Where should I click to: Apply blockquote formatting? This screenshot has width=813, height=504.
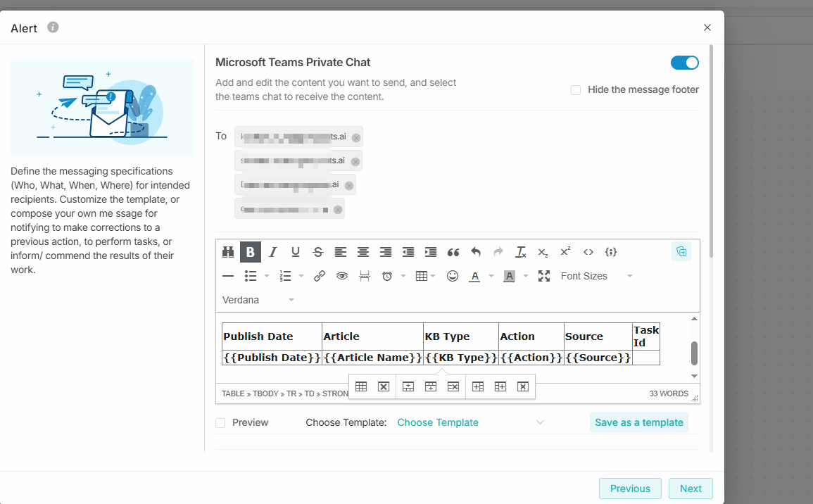coord(453,252)
